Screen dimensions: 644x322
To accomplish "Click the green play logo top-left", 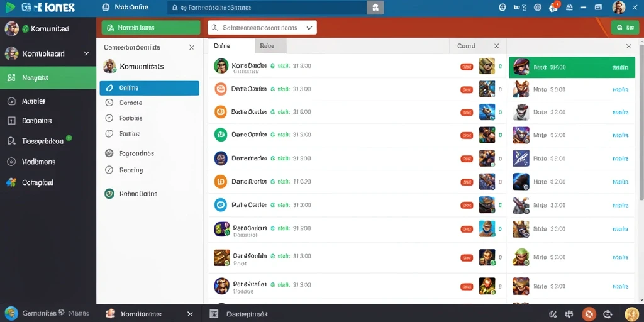I will click(x=10, y=7).
